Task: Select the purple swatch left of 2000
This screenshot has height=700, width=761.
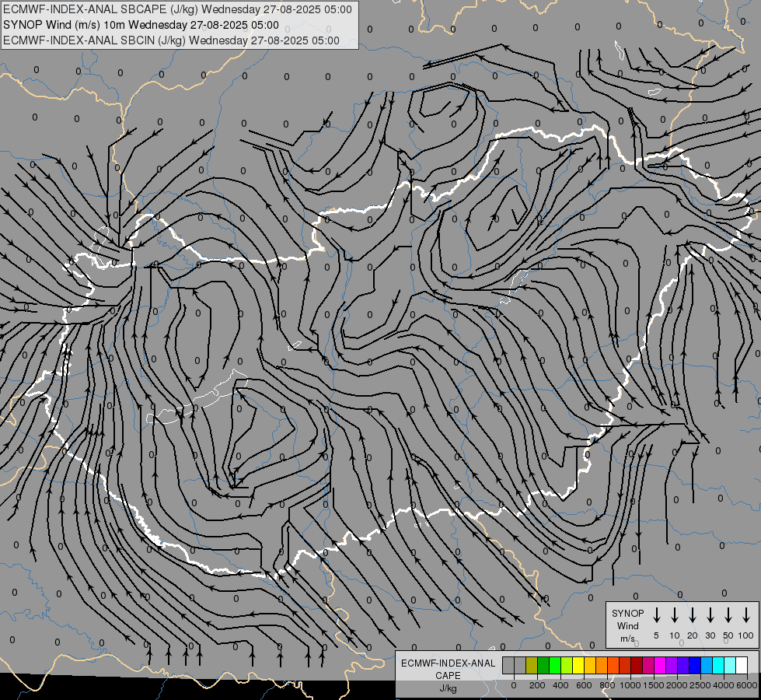Action: point(672,665)
